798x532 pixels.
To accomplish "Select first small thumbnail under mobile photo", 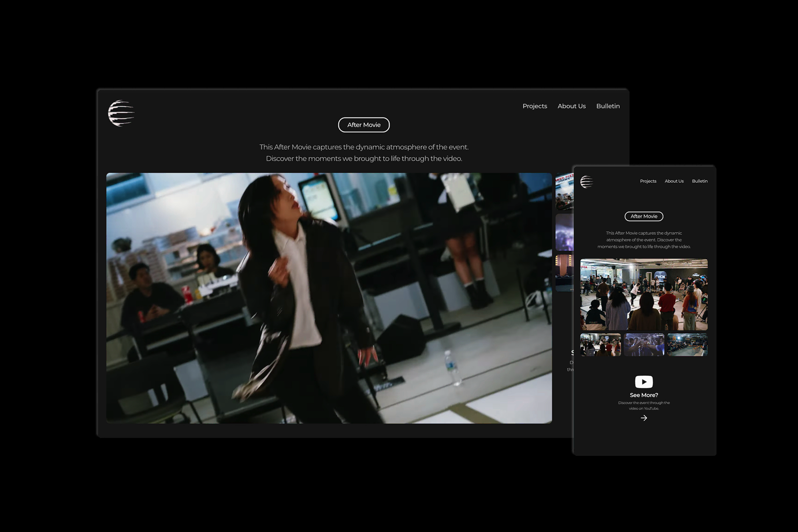I will click(600, 344).
